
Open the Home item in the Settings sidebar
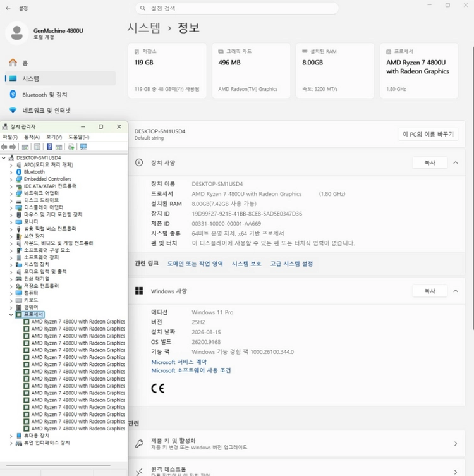pos(61,63)
